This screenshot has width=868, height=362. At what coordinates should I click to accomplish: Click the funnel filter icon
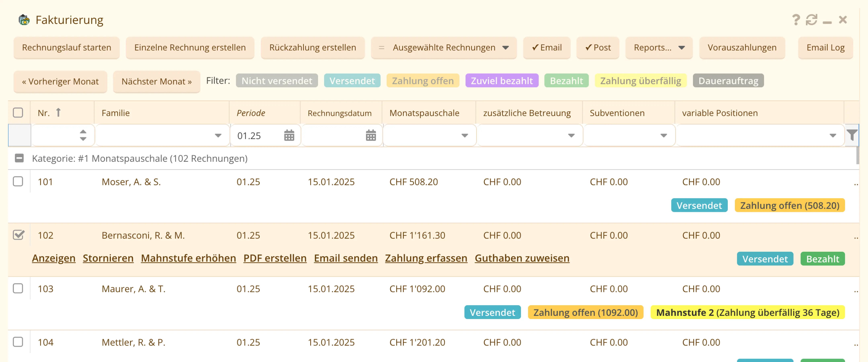click(852, 135)
